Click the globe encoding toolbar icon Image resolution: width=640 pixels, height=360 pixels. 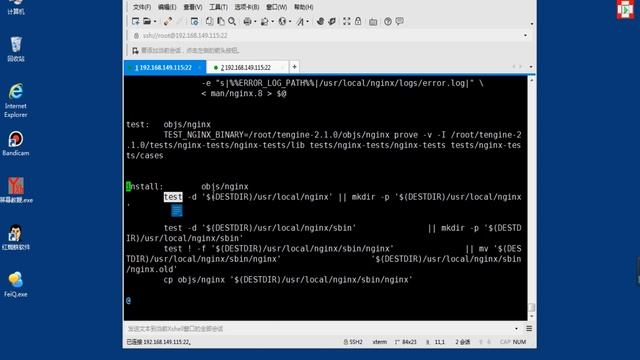(x=282, y=21)
